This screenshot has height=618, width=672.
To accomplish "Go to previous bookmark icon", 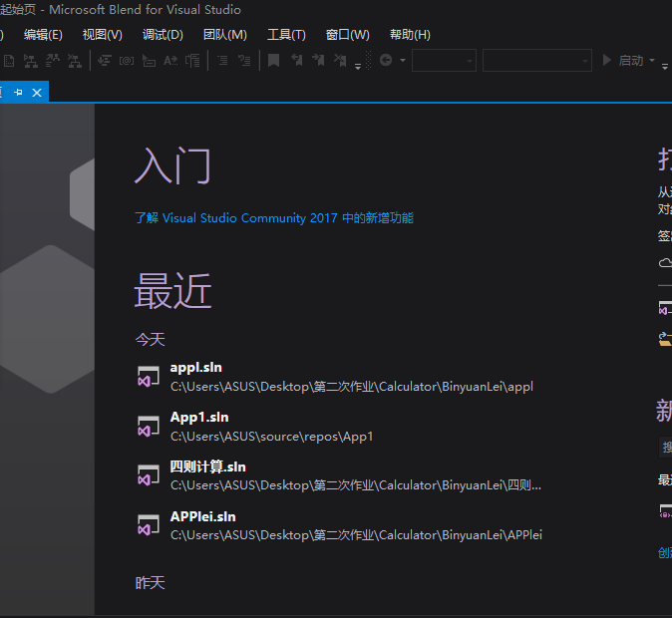I will pyautogui.click(x=296, y=61).
